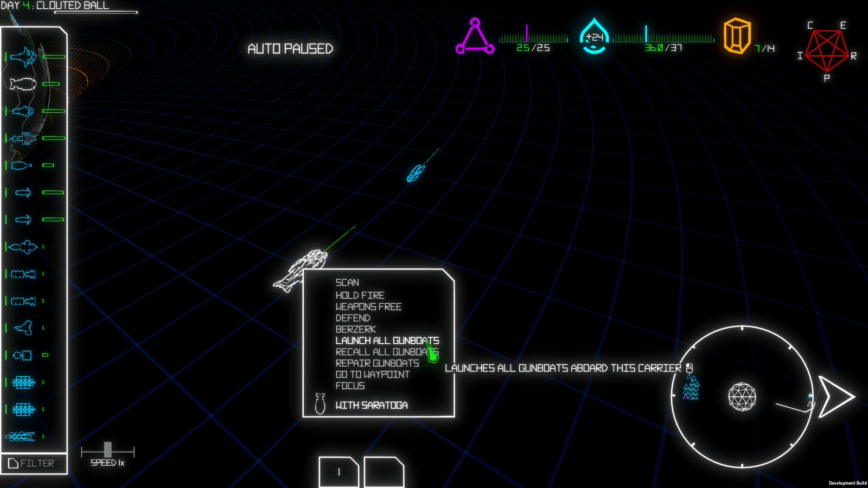Click the blue triangle cluster on the minimap
Viewport: 868px width, 488px height.
[691, 387]
